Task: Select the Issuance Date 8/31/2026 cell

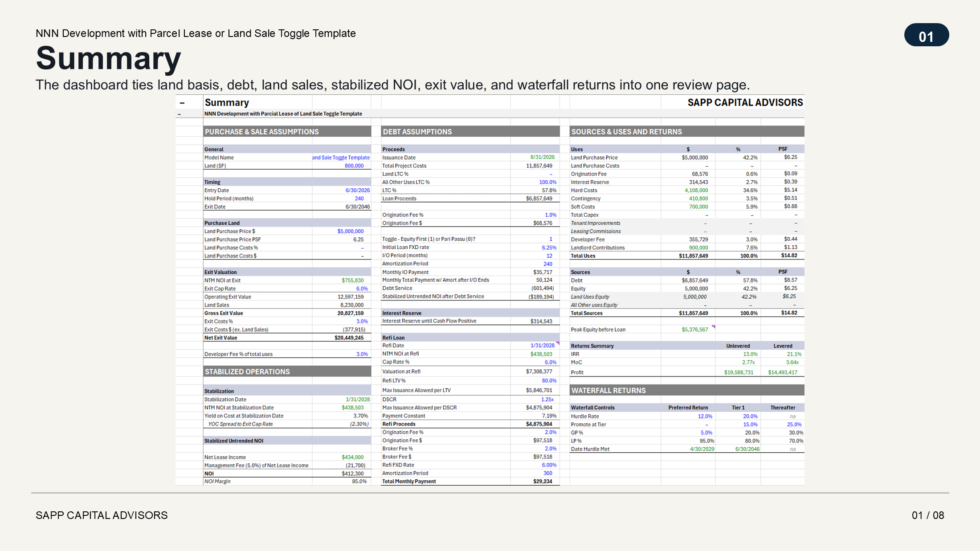Action: pos(535,158)
